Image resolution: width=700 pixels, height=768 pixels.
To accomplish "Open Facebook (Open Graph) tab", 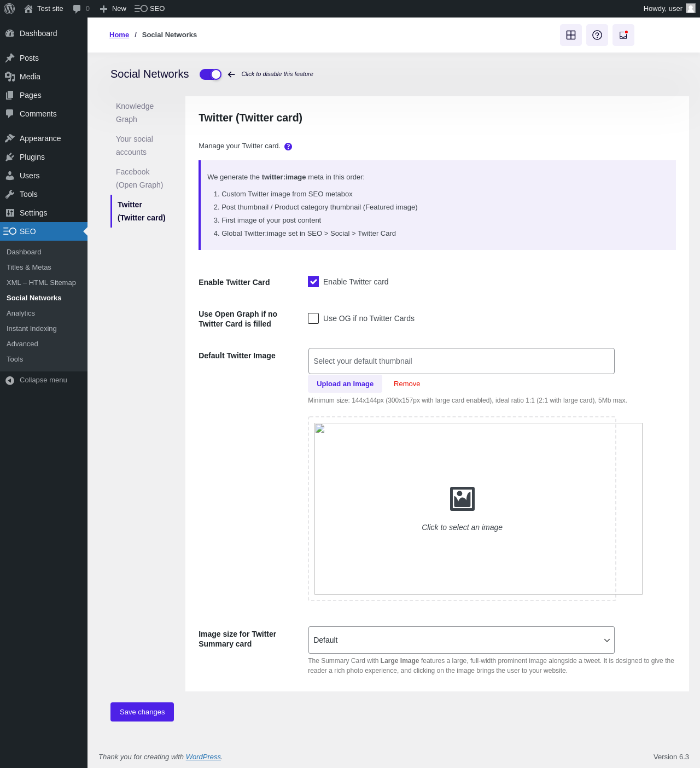I will point(139,178).
